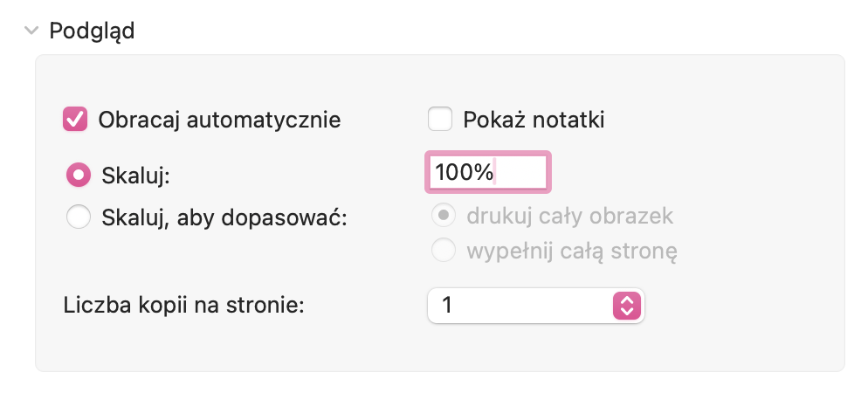868x393 pixels.
Task: Click the Pokaż notatki label text
Action: pyautogui.click(x=534, y=119)
